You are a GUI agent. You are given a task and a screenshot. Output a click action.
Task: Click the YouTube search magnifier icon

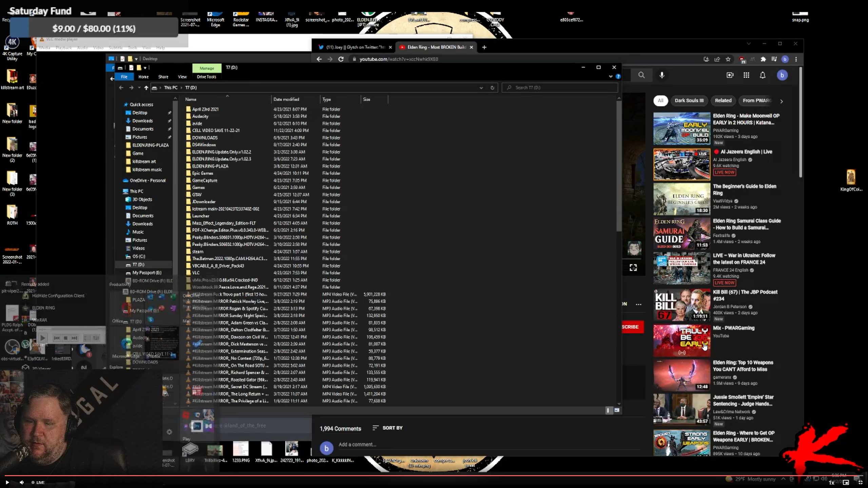point(641,75)
